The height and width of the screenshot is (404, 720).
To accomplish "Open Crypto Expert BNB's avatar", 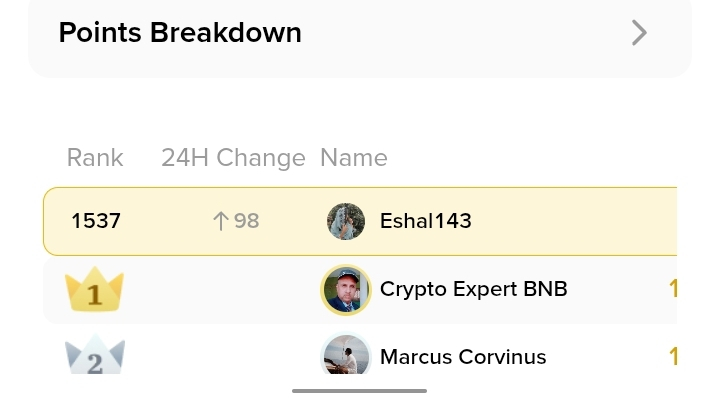I will 346,290.
